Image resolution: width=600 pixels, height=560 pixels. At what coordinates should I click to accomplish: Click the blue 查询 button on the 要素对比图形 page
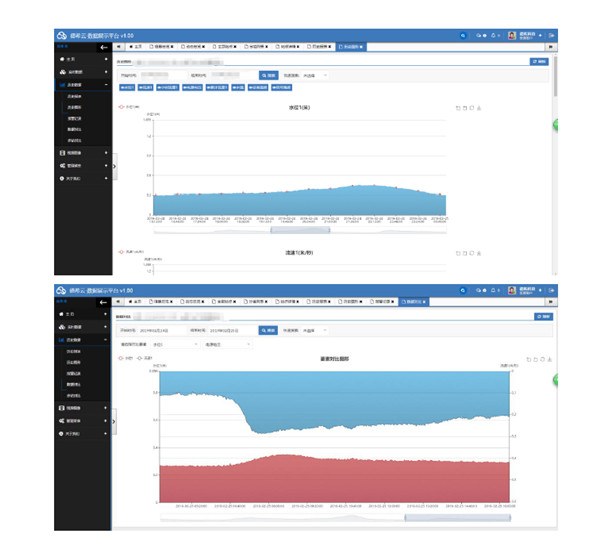point(268,329)
